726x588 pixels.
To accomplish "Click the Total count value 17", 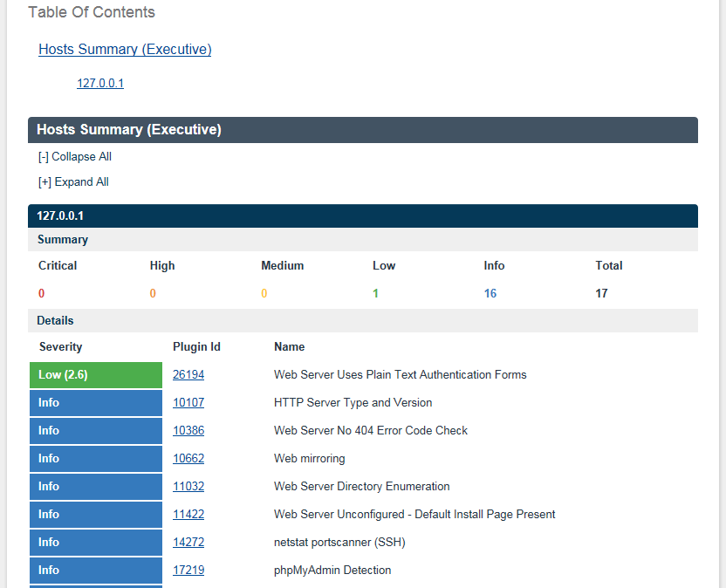I will (x=601, y=293).
